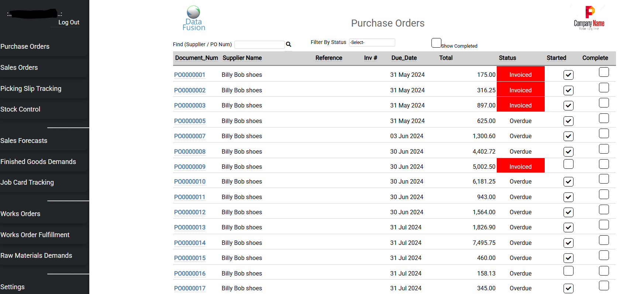Click red Invoiced status of PO0000002

coord(520,90)
